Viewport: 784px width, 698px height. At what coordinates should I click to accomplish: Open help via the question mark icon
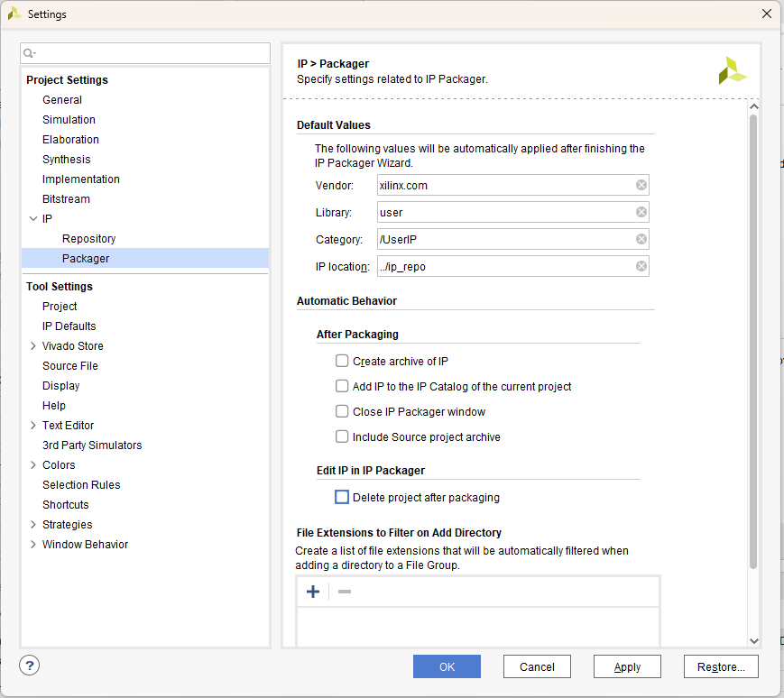[x=30, y=665]
